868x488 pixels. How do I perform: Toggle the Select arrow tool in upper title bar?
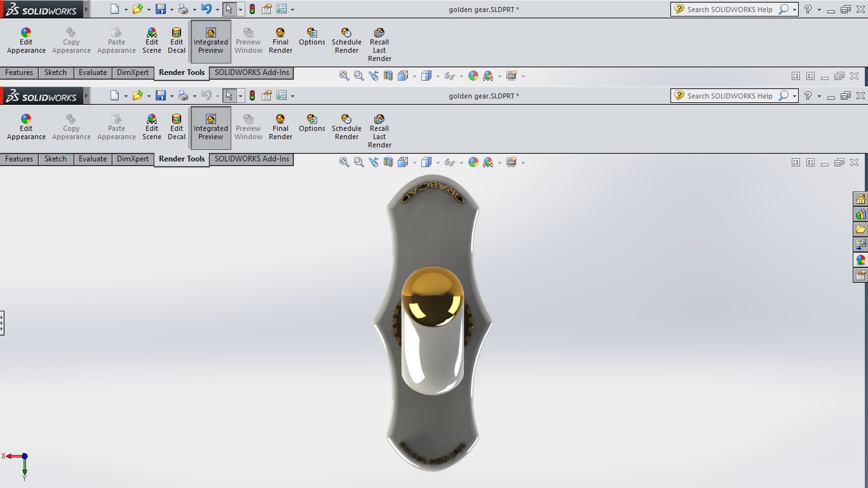(229, 9)
